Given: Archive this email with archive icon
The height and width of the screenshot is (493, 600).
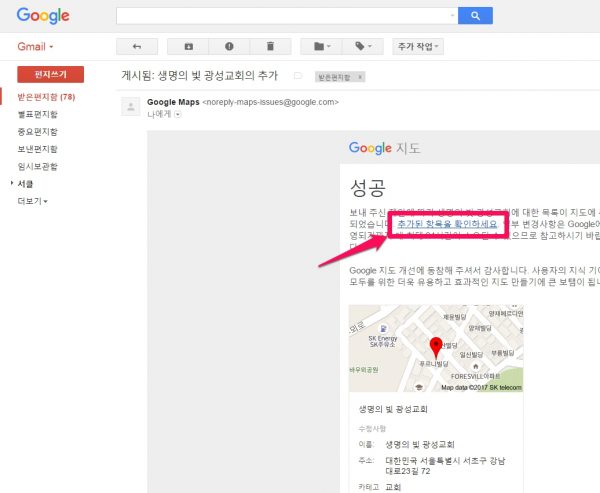Looking at the screenshot, I should click(188, 47).
